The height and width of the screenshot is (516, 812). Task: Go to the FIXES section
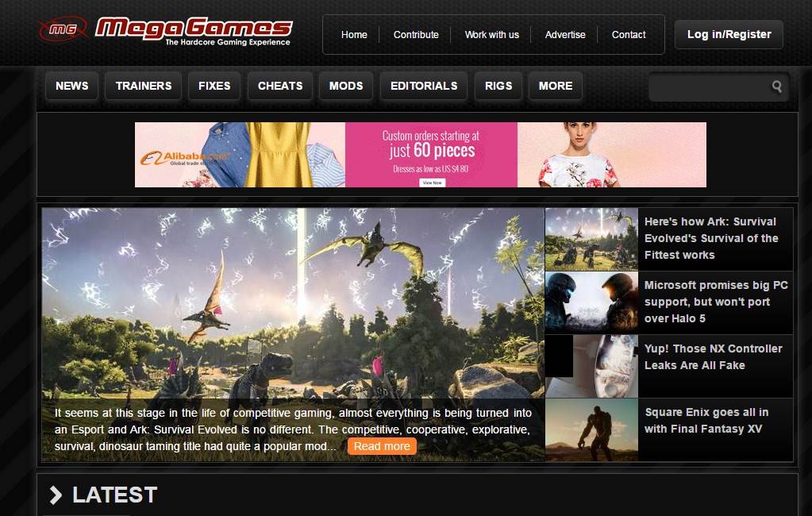(x=214, y=86)
